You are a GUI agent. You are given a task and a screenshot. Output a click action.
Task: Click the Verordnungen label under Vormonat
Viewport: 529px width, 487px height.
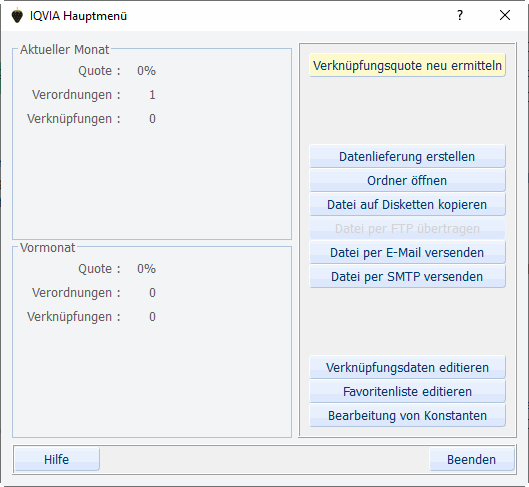click(x=76, y=293)
